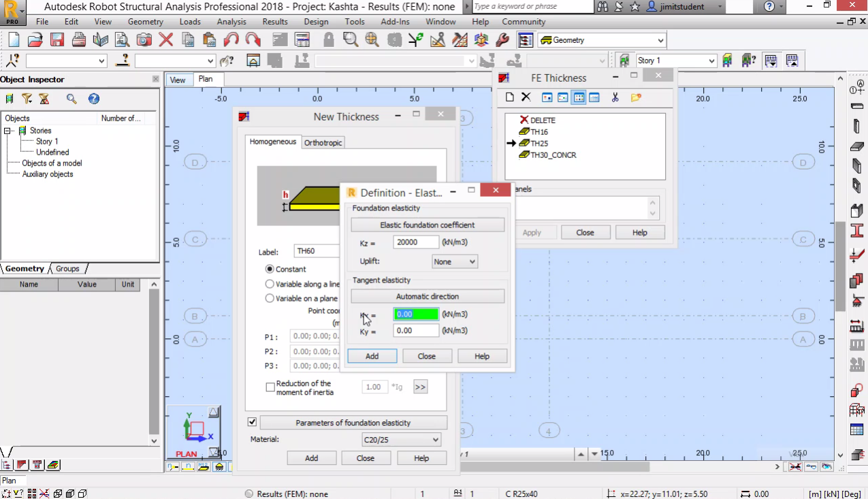Open the Loads menu
The height and width of the screenshot is (499, 868).
190,22
